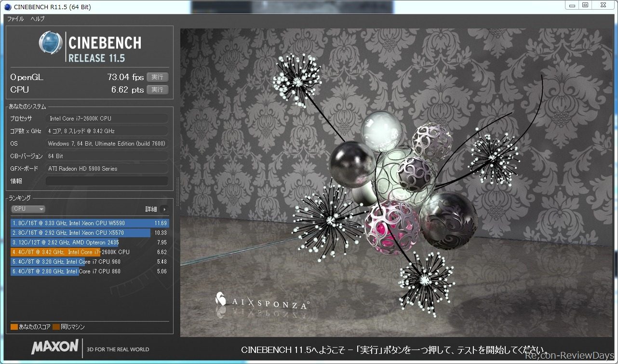Click the Cinebench title bar app icon
Image resolution: width=618 pixels, height=364 pixels.
click(x=7, y=7)
